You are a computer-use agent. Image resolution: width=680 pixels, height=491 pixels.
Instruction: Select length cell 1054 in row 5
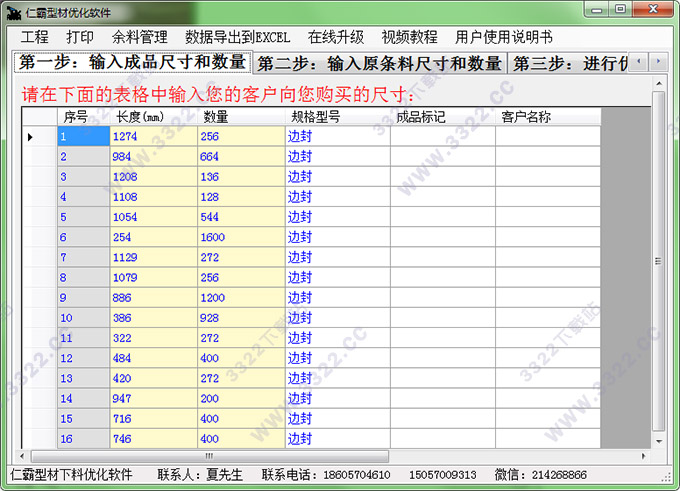coord(154,217)
